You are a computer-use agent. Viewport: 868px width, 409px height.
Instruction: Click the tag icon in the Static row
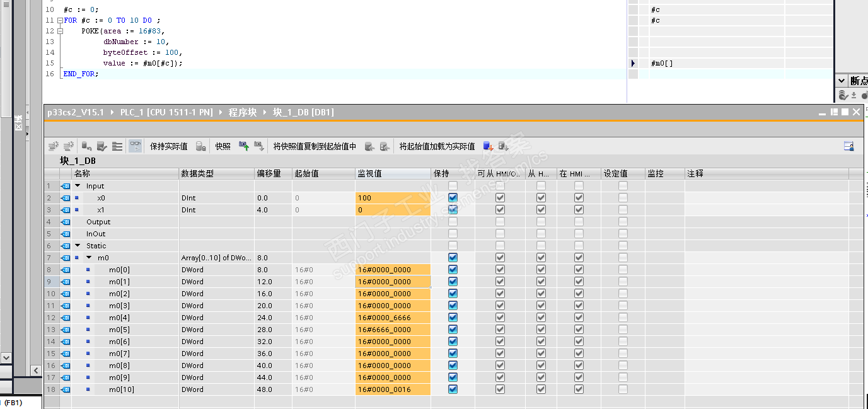pyautogui.click(x=66, y=246)
